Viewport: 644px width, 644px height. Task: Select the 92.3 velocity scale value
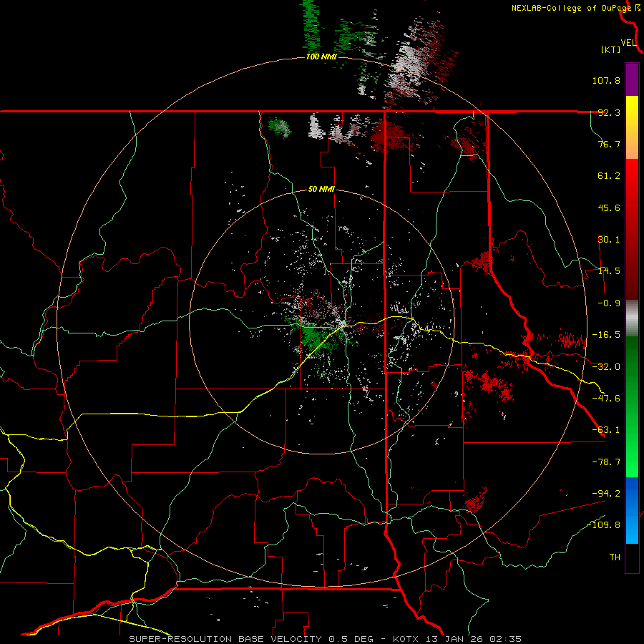pos(609,112)
